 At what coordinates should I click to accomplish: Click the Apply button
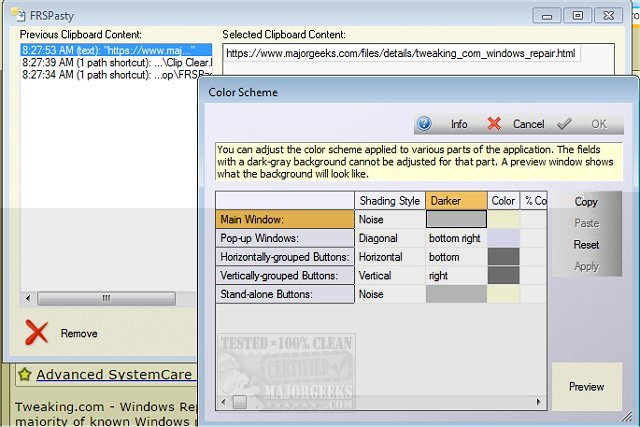click(x=586, y=266)
